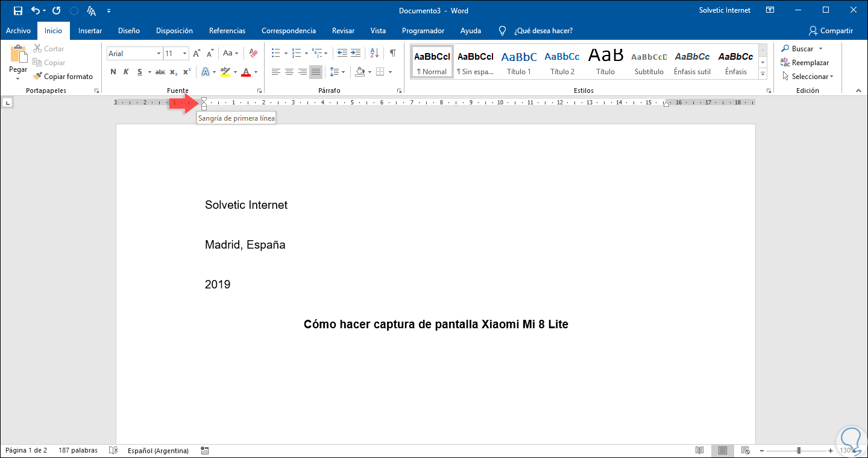Click the right indent marker on ruler
The width and height of the screenshot is (868, 458).
tap(665, 105)
